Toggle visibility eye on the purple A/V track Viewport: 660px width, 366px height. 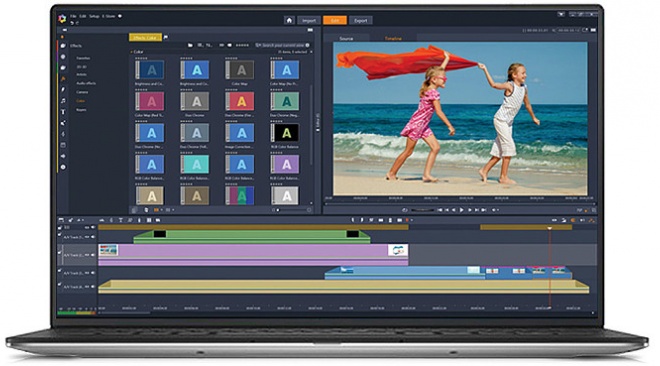(x=93, y=255)
